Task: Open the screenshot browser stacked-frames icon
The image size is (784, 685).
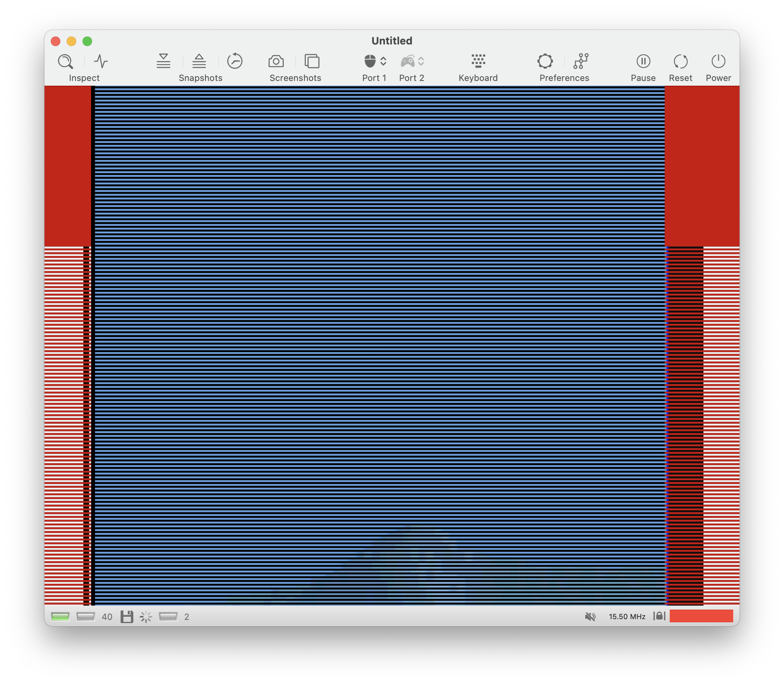Action: [312, 61]
